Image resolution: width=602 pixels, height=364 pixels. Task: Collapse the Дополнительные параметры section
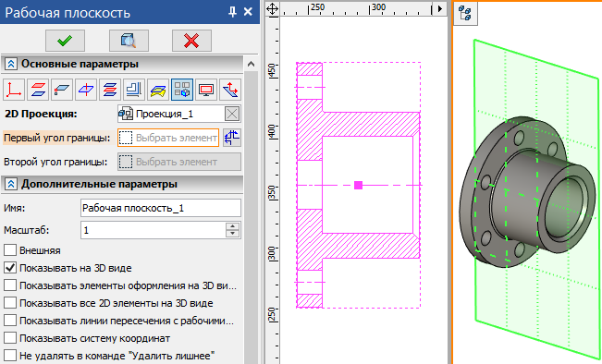(11, 184)
